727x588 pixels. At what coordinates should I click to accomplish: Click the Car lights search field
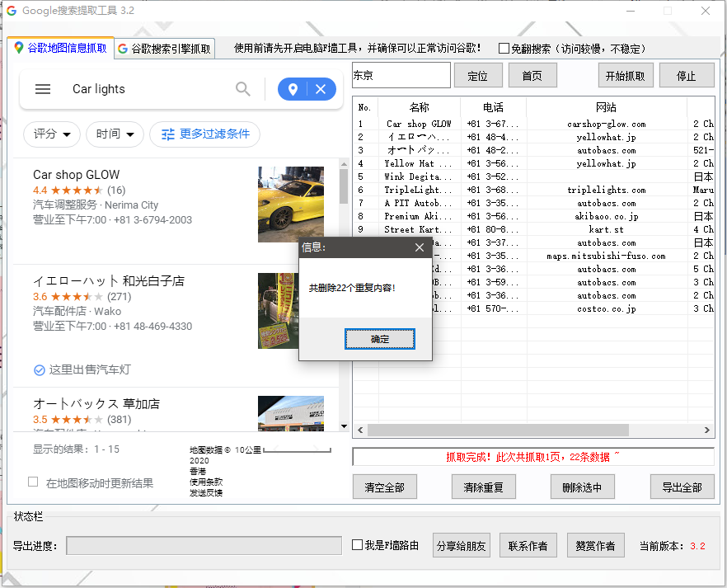[x=148, y=89]
